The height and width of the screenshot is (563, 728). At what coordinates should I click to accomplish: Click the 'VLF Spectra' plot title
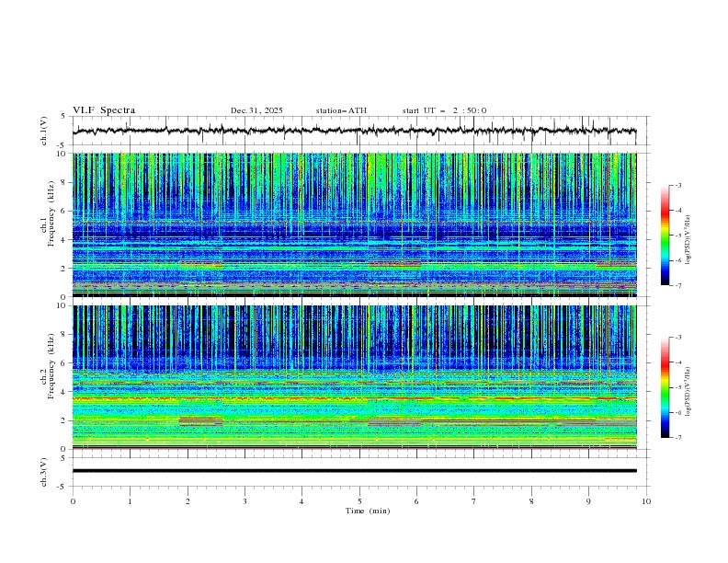pos(104,110)
